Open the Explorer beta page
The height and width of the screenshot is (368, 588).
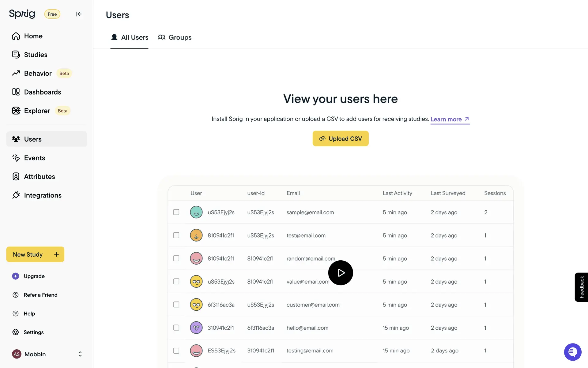pyautogui.click(x=37, y=111)
